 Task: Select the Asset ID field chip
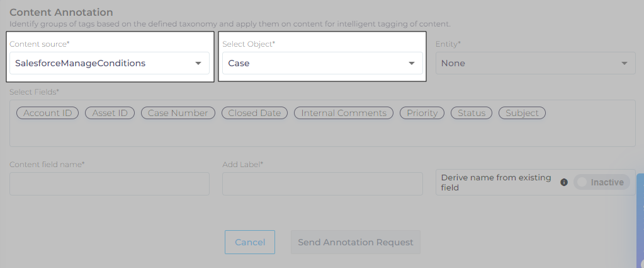(110, 113)
